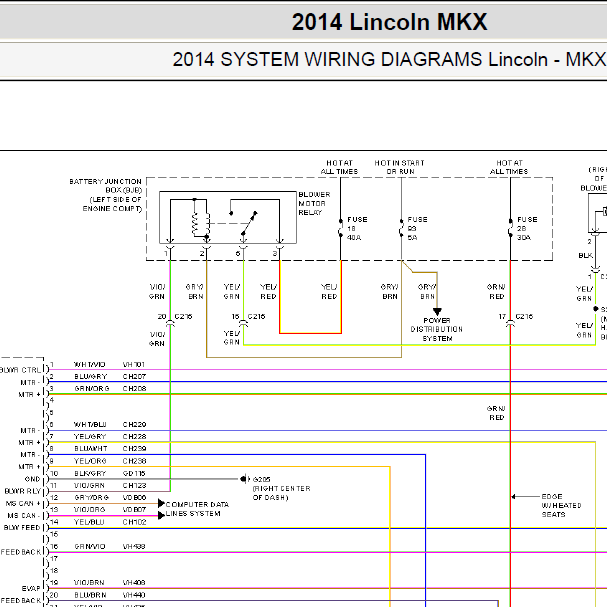Viewport: 607px width, 607px height.
Task: Click the "EVAP" pin label
Action: 31,588
